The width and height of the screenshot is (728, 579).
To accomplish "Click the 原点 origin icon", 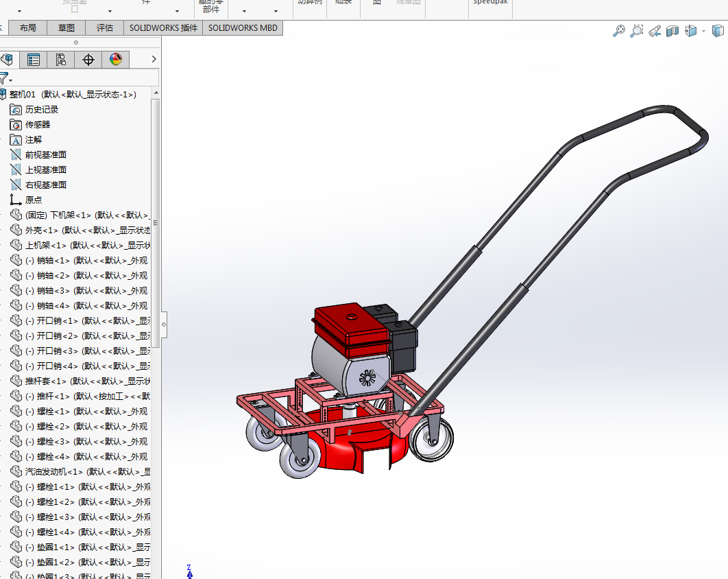I will coord(16,200).
